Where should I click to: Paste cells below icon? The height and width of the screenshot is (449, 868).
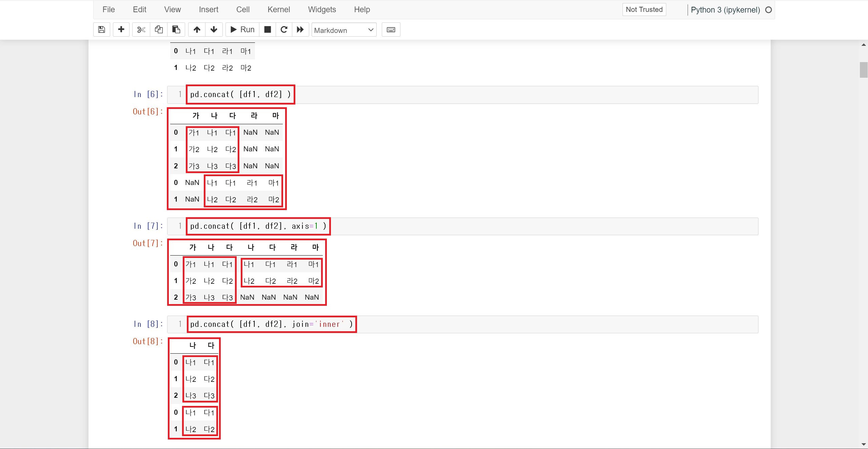tap(176, 30)
